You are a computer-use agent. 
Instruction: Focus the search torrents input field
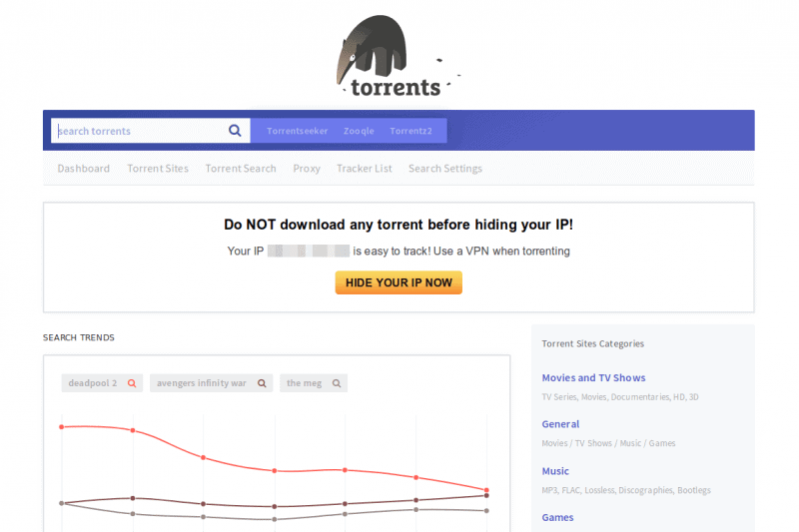coord(138,131)
